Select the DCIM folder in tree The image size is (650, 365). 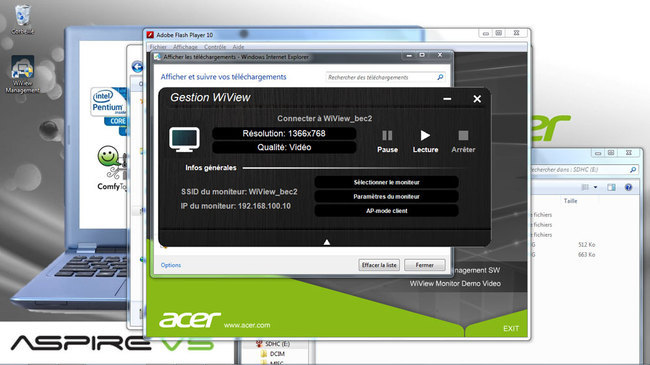pyautogui.click(x=272, y=354)
